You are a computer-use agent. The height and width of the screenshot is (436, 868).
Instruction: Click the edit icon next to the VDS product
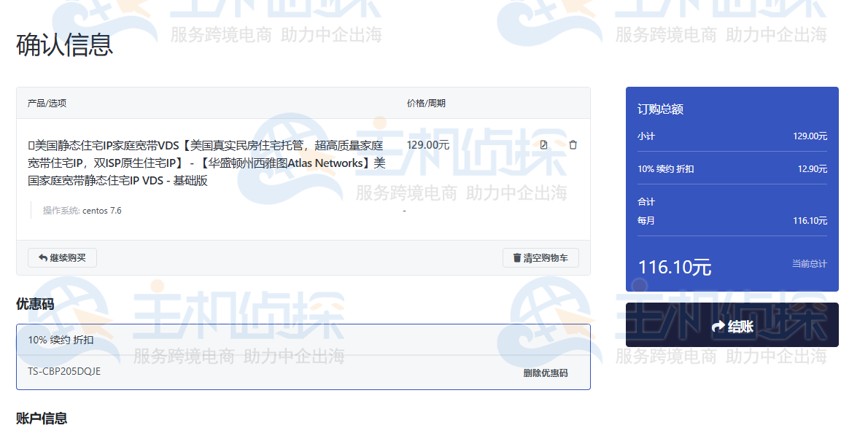543,144
